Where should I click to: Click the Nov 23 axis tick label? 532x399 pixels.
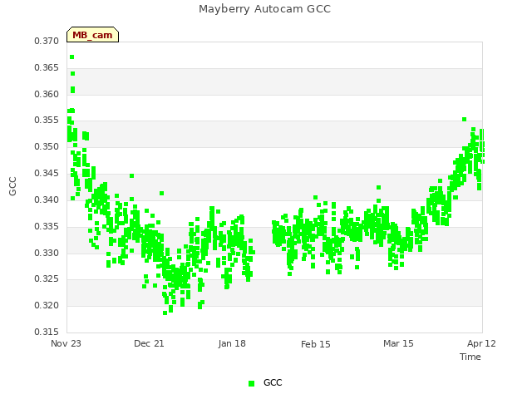[66, 343]
